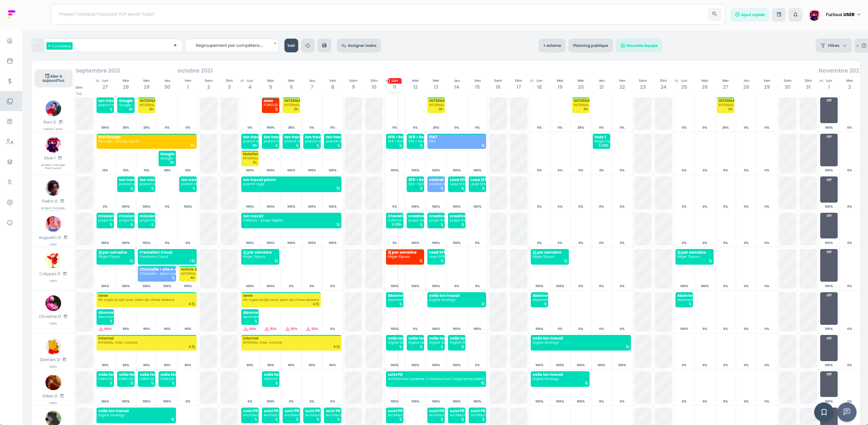The image size is (868, 425).
Task: Open the settings gear in the sidebar
Action: (10, 202)
